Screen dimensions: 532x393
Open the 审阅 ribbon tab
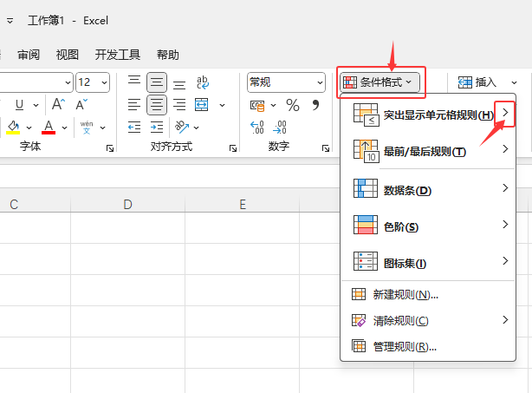point(29,55)
